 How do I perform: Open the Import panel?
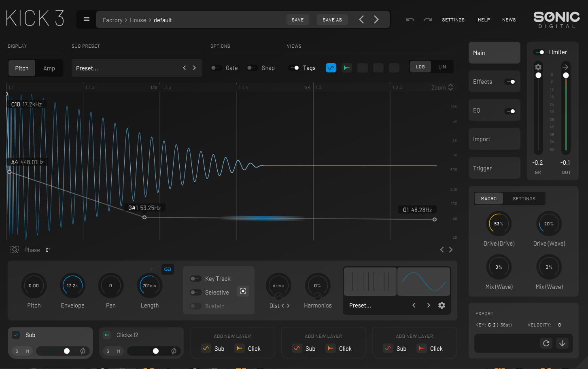pos(494,139)
